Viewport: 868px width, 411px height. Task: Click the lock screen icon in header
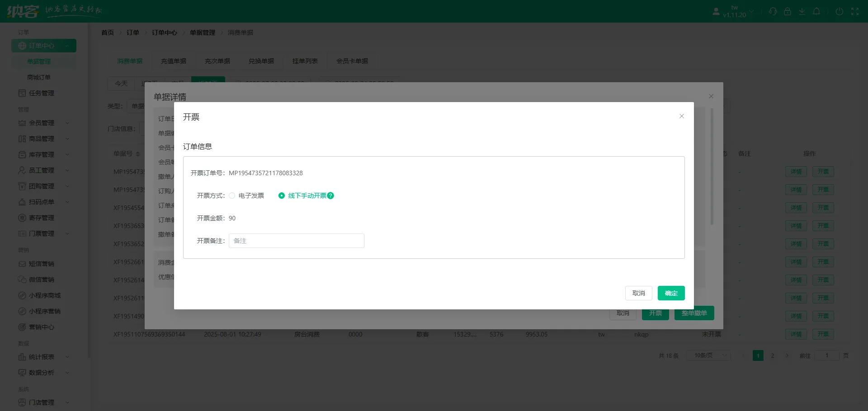point(788,12)
